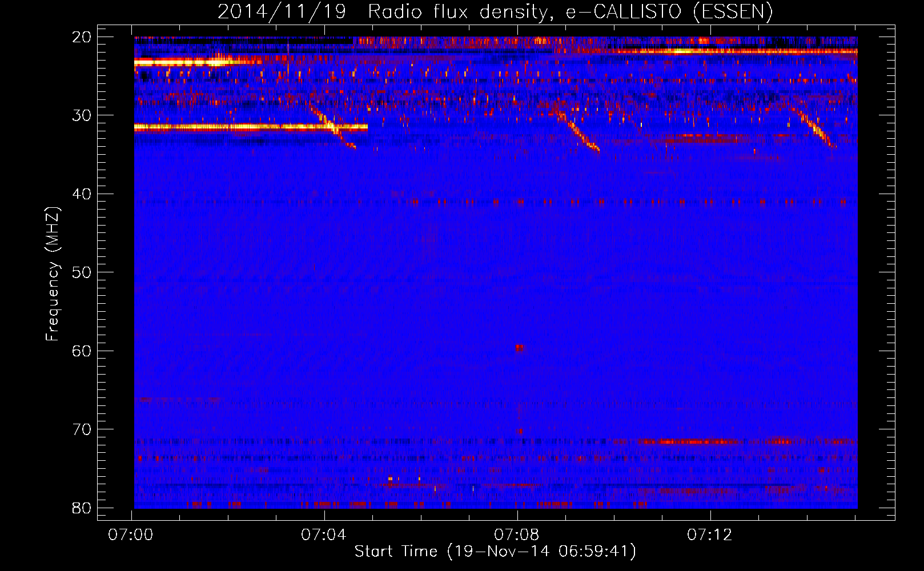Click the 07:12 time tick label

(x=710, y=535)
